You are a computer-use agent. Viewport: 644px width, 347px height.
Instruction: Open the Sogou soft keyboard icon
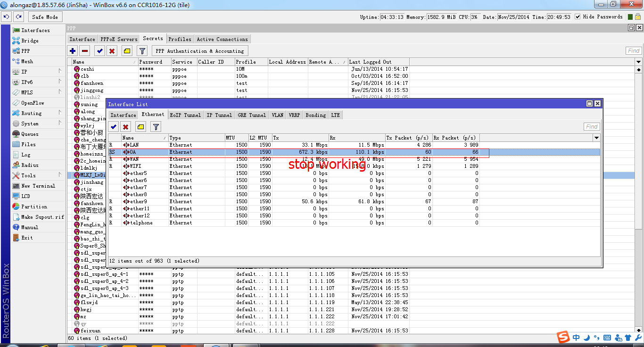[x=607, y=338]
